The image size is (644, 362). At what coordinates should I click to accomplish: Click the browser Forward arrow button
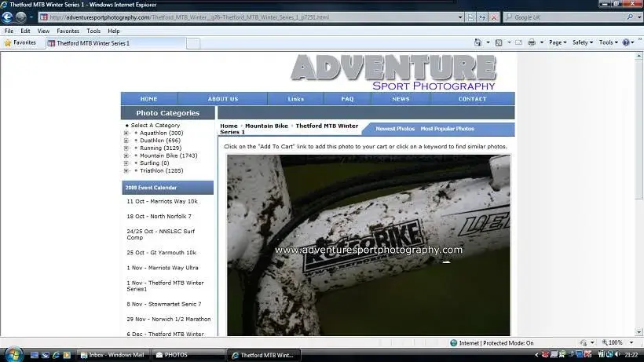[x=20, y=16]
